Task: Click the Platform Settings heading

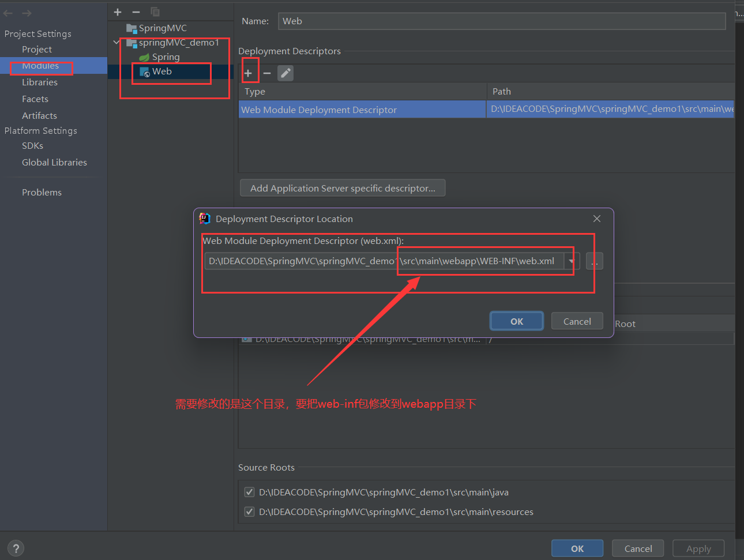Action: pyautogui.click(x=40, y=131)
